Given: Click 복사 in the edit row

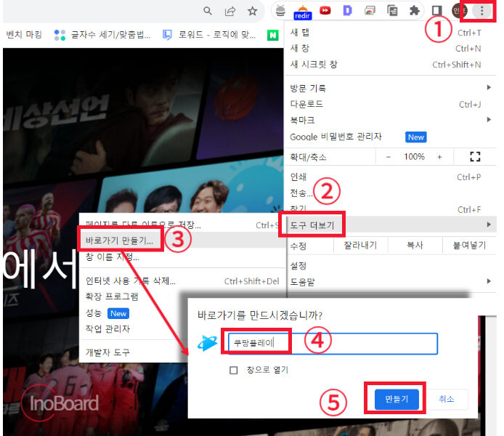Looking at the screenshot, I should [x=415, y=246].
